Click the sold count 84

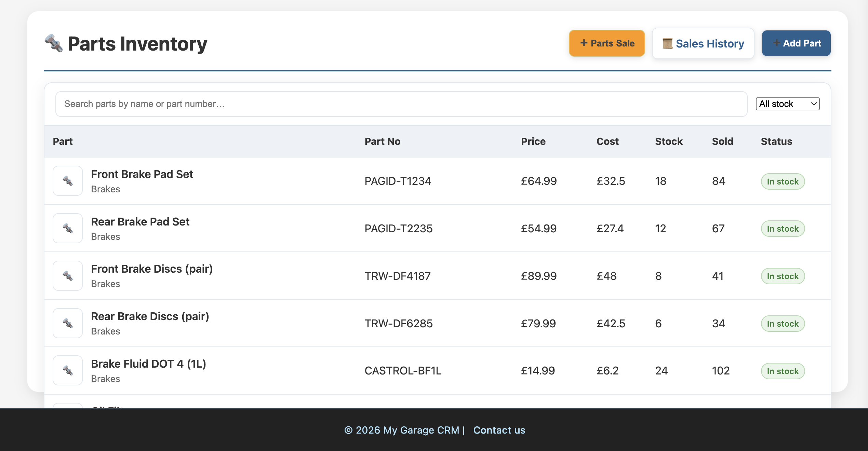719,181
